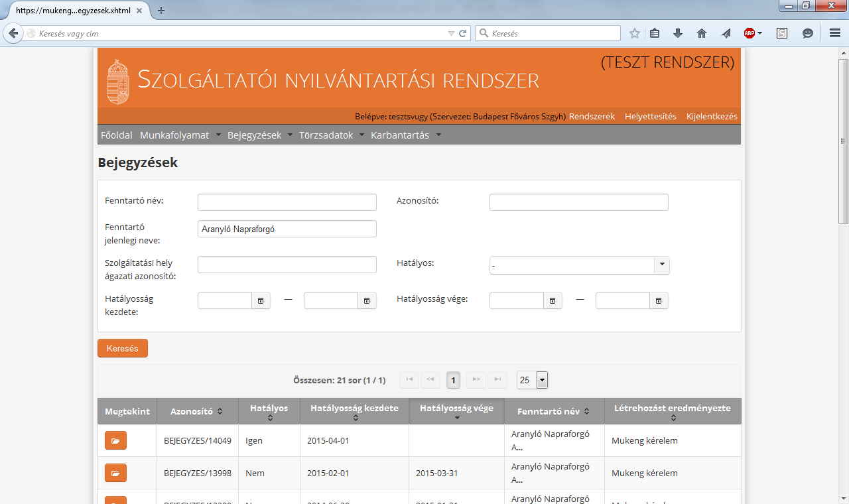
Task: Click the orange Keresés button
Action: coord(123,348)
